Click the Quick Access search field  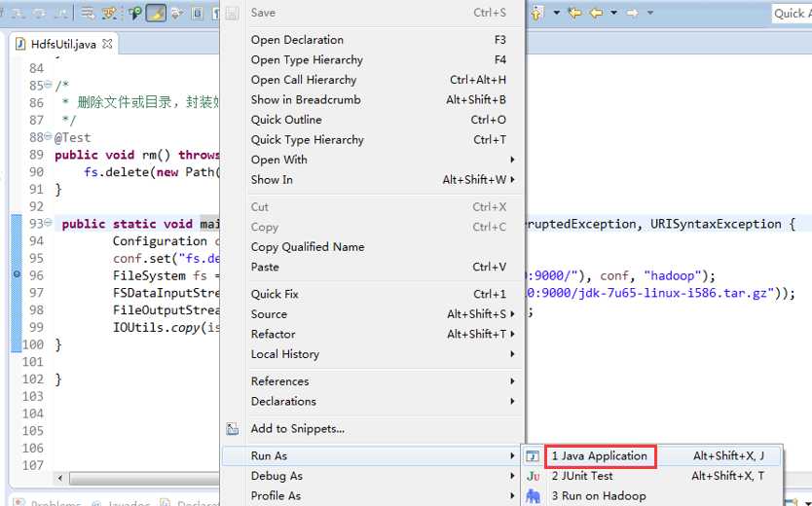coord(792,14)
